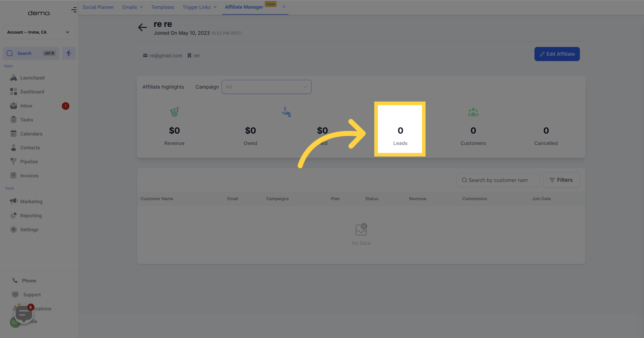Viewport: 644px width, 338px height.
Task: Open Pipeline funnel icon
Action: click(14, 162)
